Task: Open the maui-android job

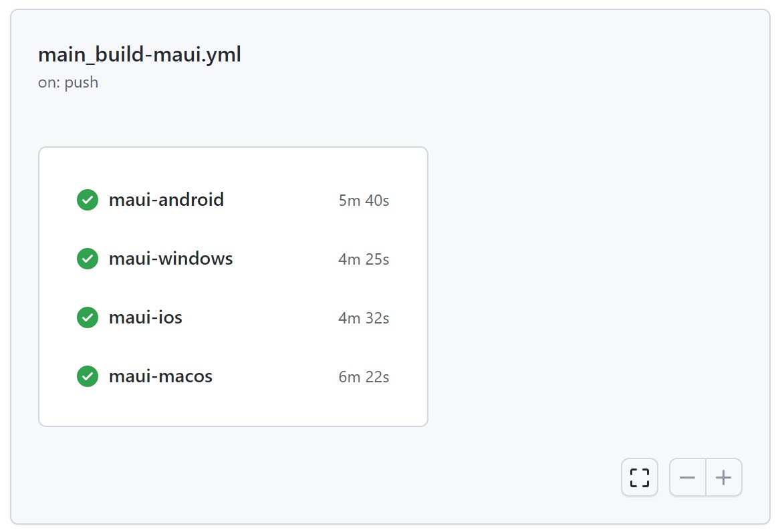Action: [166, 199]
